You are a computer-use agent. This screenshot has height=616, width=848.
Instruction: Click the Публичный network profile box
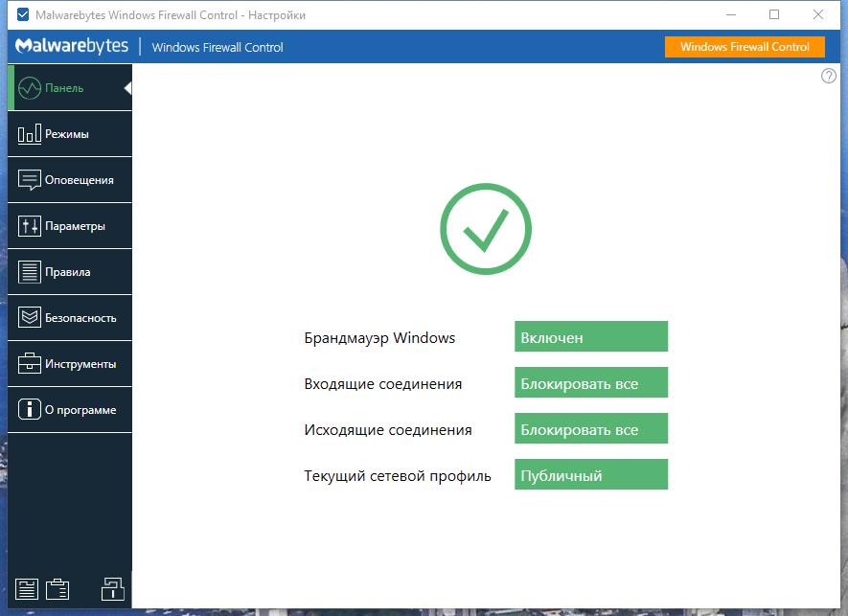tap(591, 474)
